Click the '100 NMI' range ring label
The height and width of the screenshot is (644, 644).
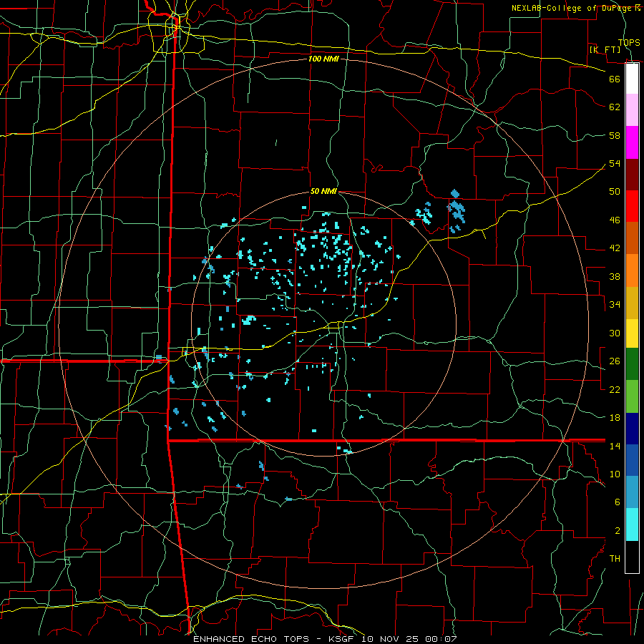click(323, 59)
